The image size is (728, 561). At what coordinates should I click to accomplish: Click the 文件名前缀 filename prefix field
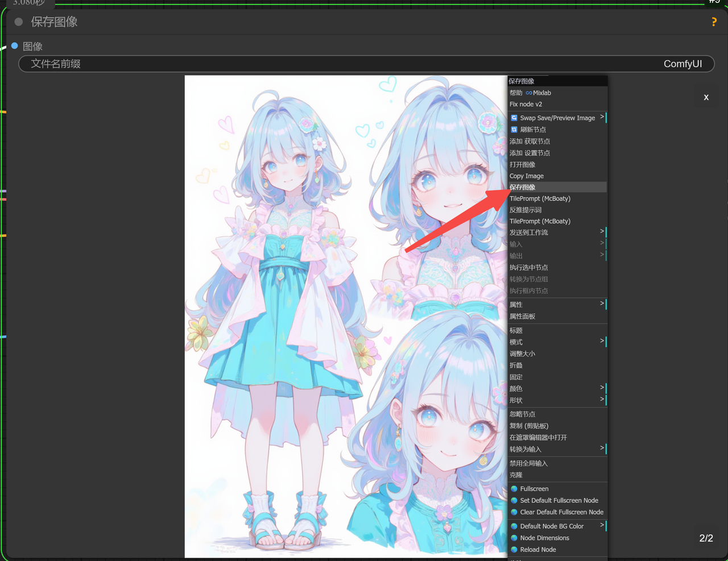click(x=366, y=64)
